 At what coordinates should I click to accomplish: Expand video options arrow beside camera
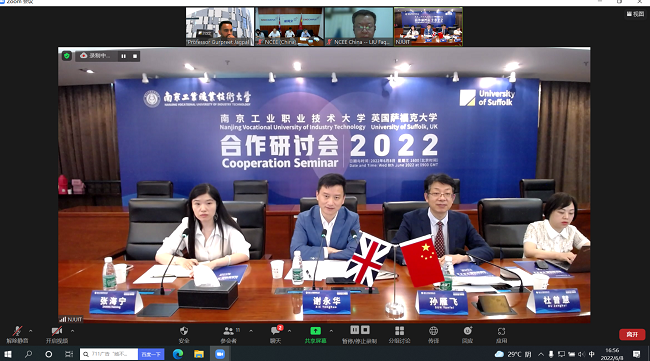[73, 331]
